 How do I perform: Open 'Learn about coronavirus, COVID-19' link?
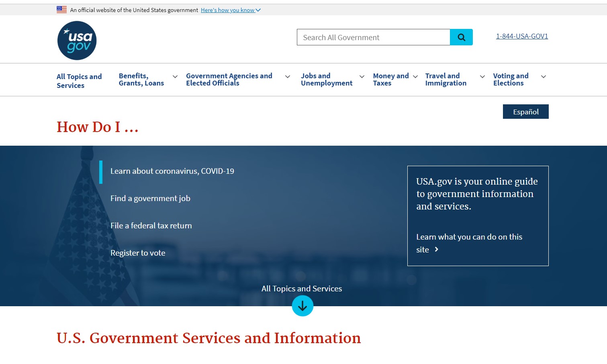[x=172, y=171]
